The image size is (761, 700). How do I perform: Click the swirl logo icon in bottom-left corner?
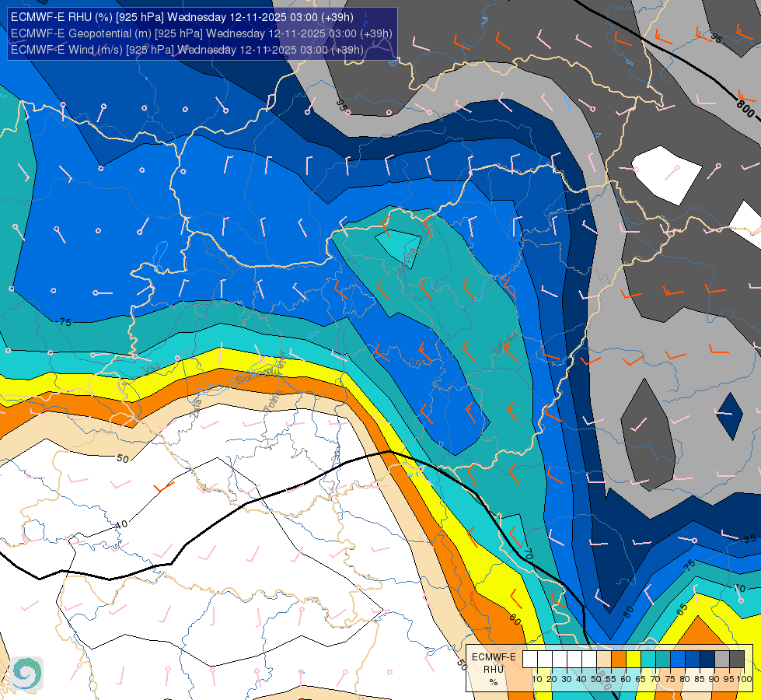[26, 673]
